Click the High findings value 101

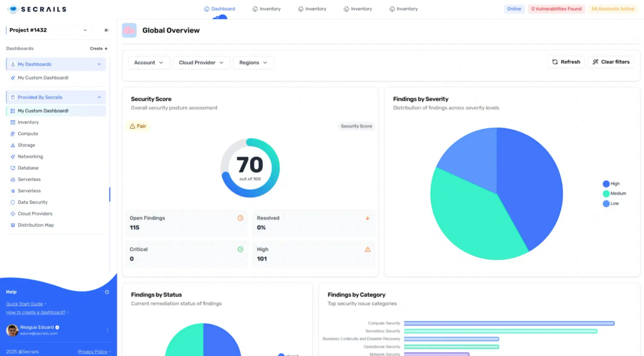pos(262,259)
